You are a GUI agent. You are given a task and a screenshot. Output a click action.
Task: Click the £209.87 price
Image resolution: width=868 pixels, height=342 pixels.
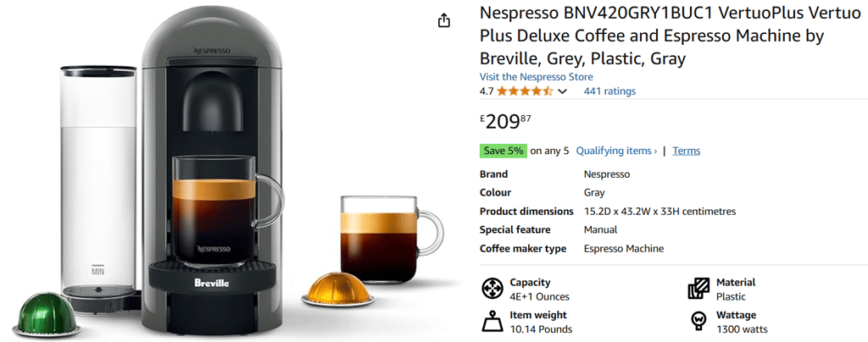coord(505,121)
